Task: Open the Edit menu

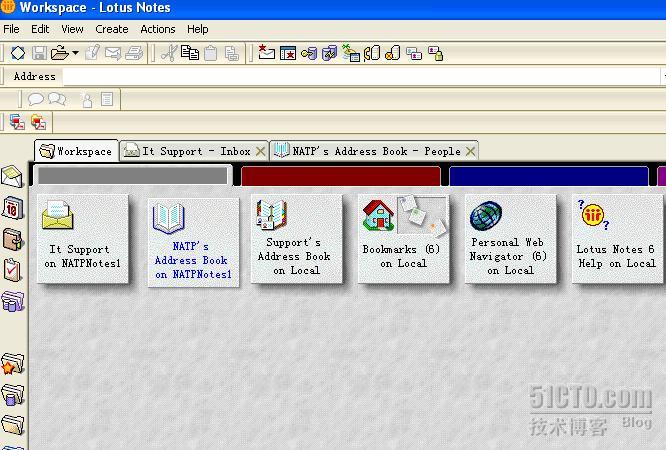Action: pyautogui.click(x=40, y=29)
